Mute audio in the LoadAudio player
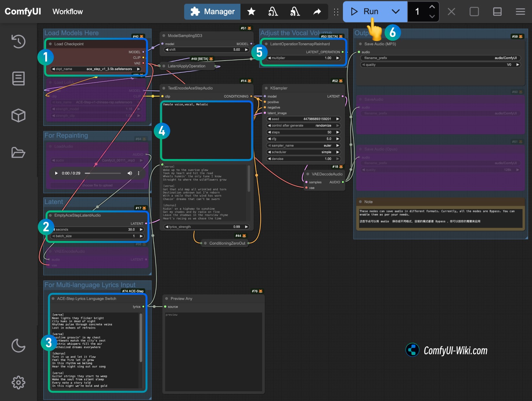The image size is (532, 401). 130,173
